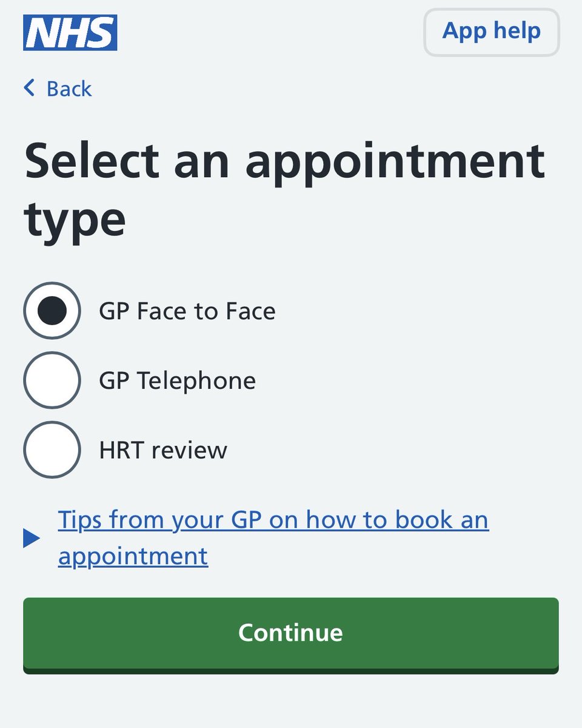Click the blue disclosure triangle beside Tips
The width and height of the screenshot is (582, 728).
pos(32,538)
